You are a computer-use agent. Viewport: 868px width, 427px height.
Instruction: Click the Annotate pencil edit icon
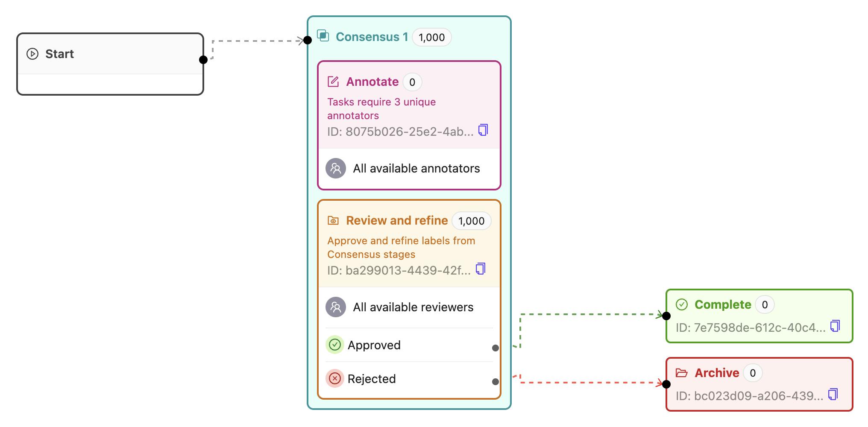[333, 82]
